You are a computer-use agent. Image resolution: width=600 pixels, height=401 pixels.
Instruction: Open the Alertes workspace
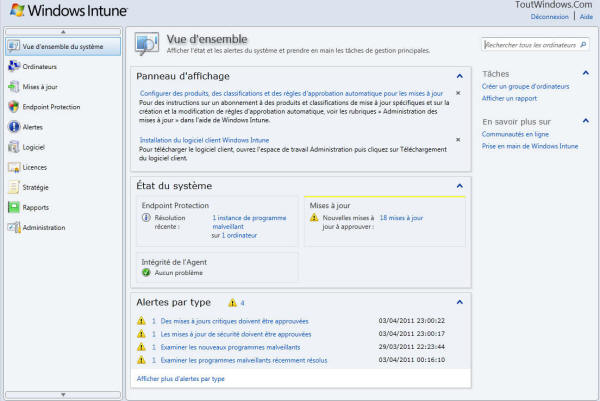pos(33,127)
